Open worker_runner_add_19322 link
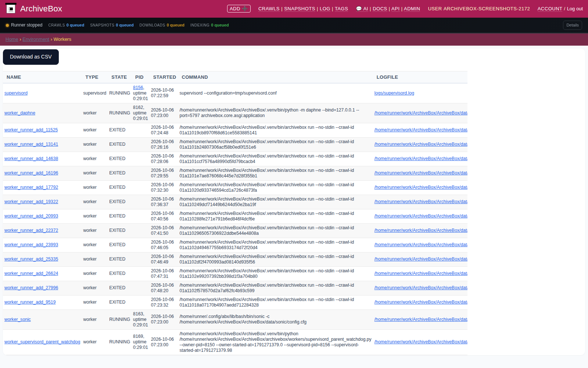Viewport: 588px width, 368px height. tap(31, 202)
